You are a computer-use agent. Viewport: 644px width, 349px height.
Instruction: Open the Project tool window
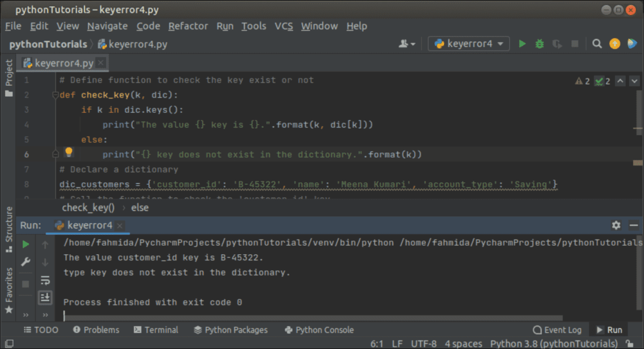(x=8, y=77)
